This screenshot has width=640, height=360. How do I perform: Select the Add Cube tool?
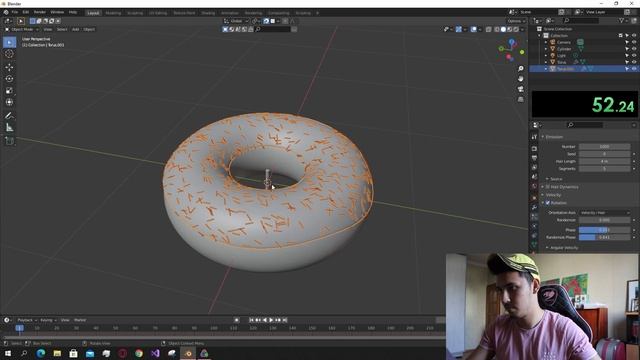pos(9,141)
